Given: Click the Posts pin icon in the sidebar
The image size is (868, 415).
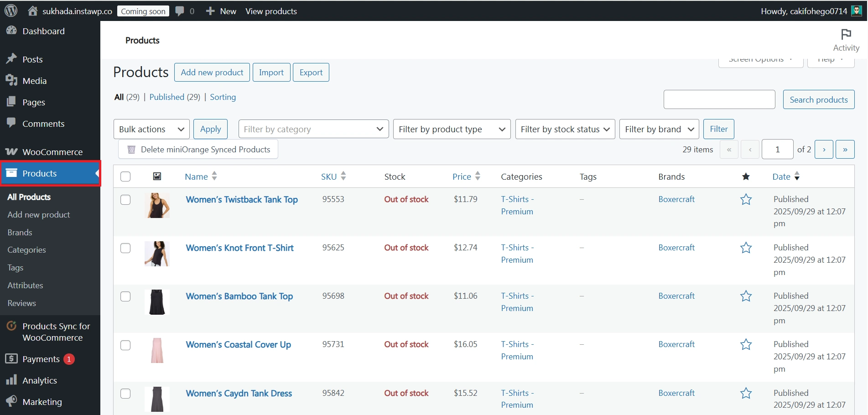Looking at the screenshot, I should [x=12, y=59].
